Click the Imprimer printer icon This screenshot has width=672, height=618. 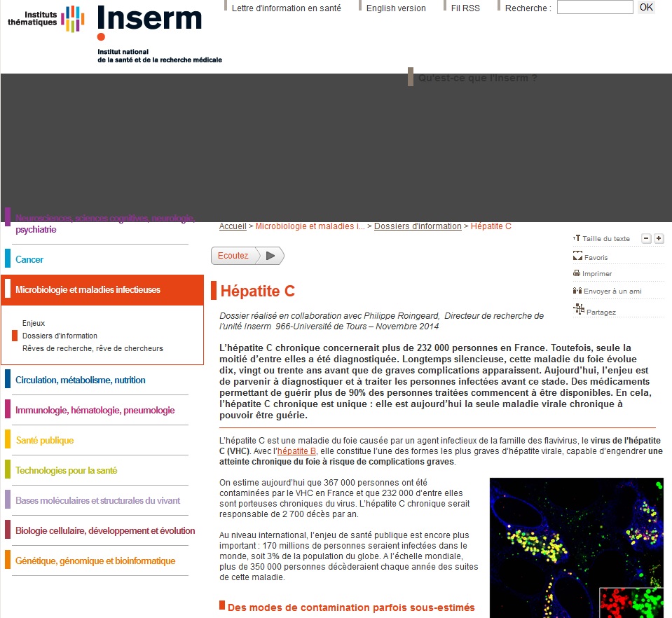[577, 273]
